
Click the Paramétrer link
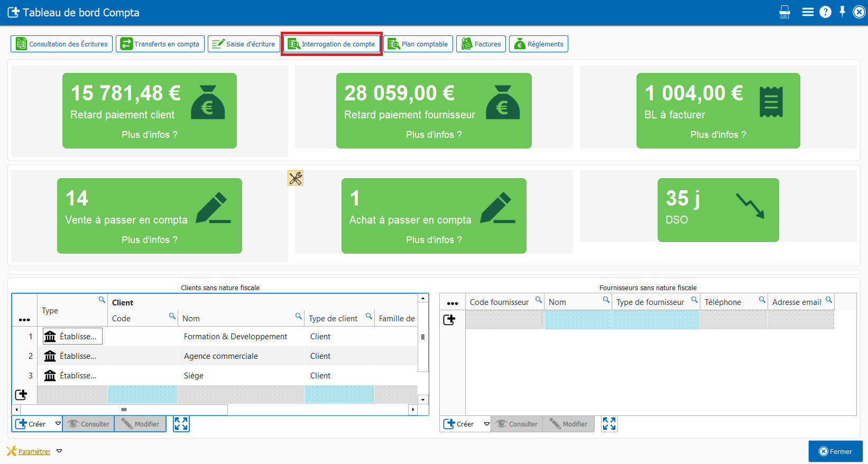click(34, 452)
